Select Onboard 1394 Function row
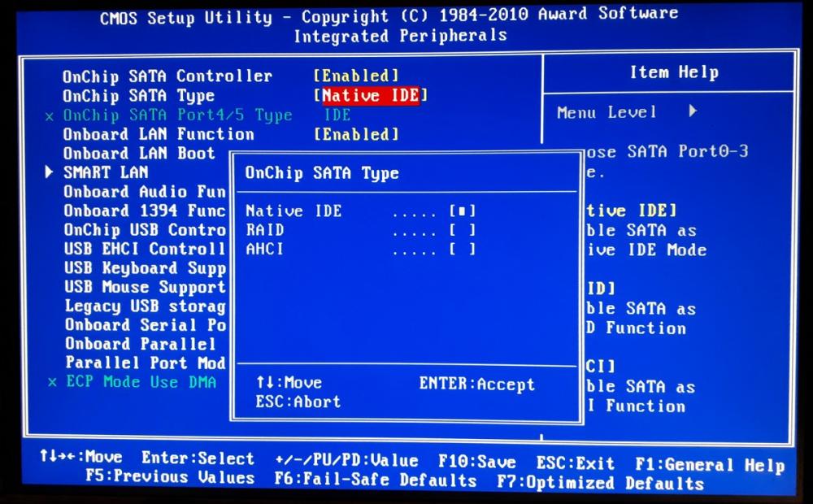This screenshot has height=504, width=813. [145, 211]
